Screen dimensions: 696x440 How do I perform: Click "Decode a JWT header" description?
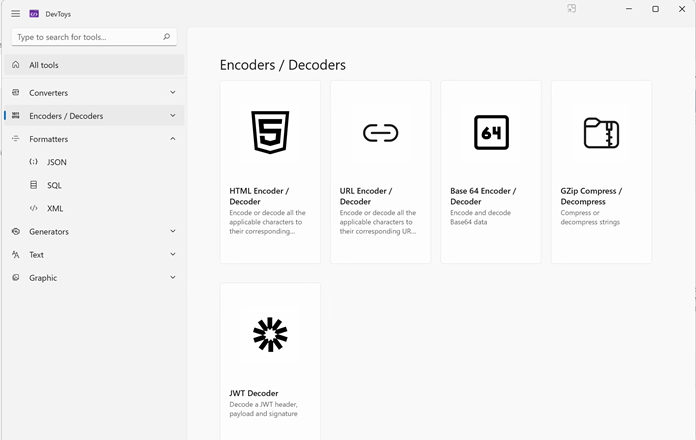click(263, 409)
